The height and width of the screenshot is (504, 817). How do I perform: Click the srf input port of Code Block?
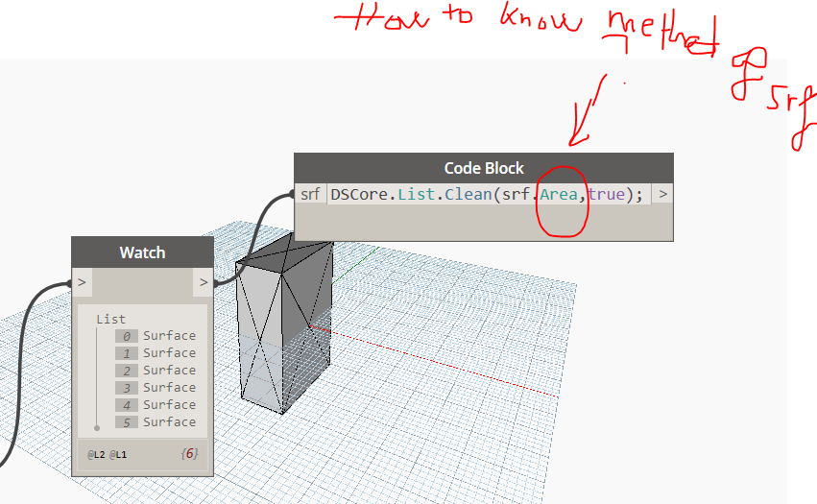pyautogui.click(x=310, y=195)
